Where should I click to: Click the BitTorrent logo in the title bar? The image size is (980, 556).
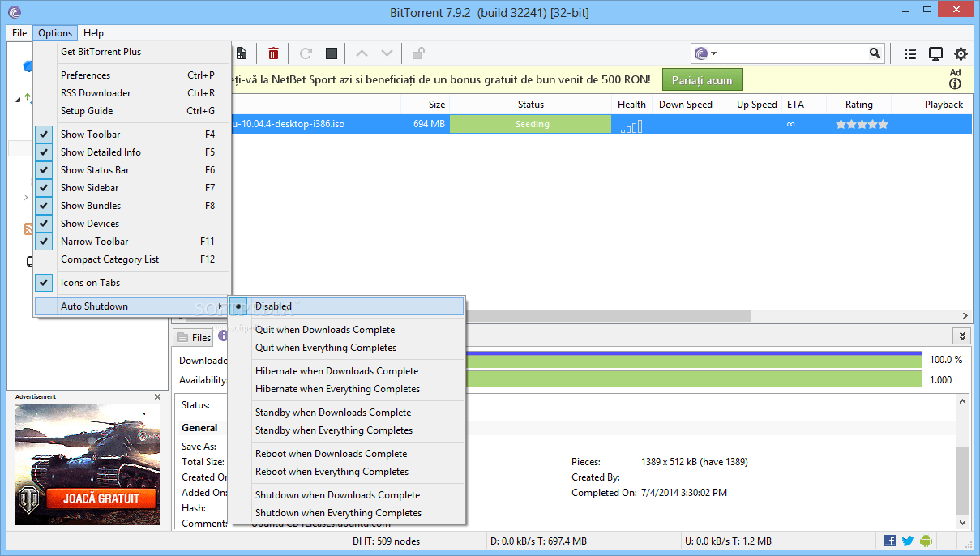(x=14, y=11)
